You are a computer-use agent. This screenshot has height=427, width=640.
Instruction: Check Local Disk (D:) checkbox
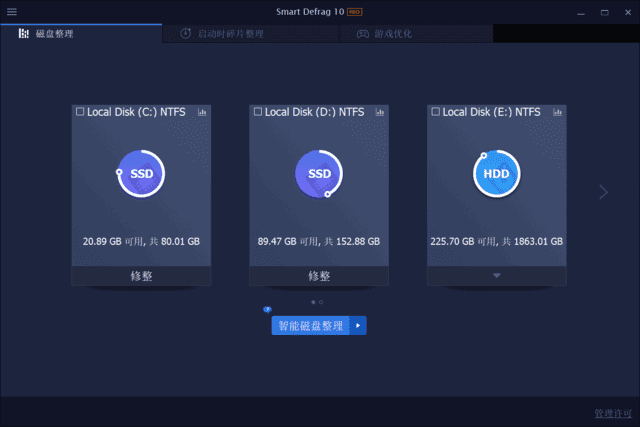258,111
